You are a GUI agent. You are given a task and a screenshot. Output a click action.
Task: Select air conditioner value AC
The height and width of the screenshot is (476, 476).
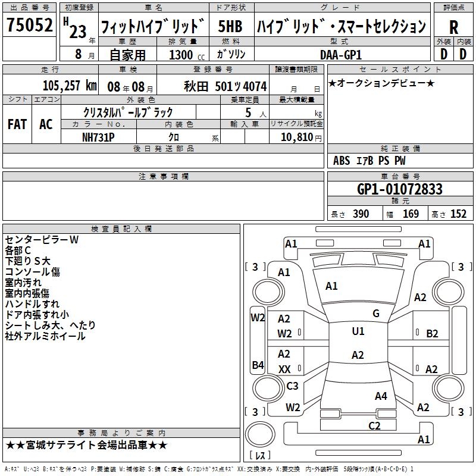click(46, 124)
